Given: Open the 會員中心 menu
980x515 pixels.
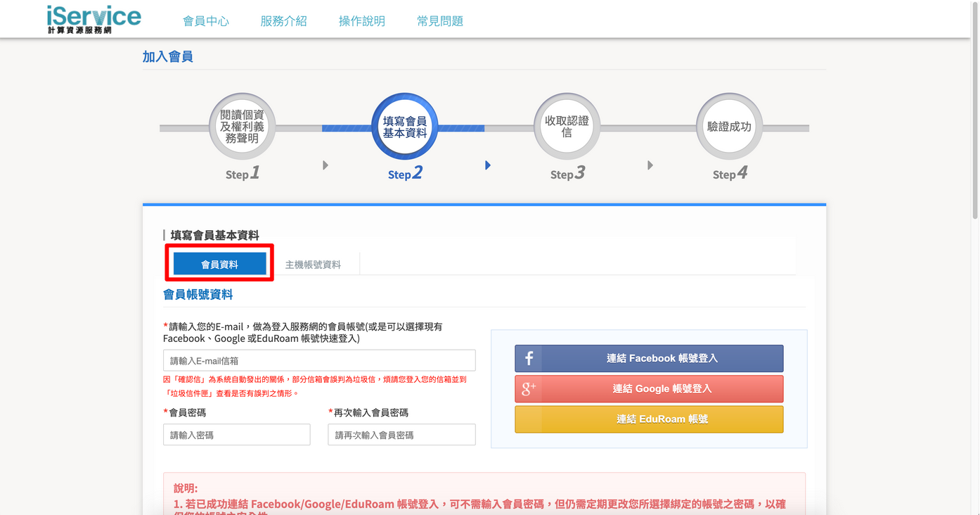Looking at the screenshot, I should click(x=206, y=20).
